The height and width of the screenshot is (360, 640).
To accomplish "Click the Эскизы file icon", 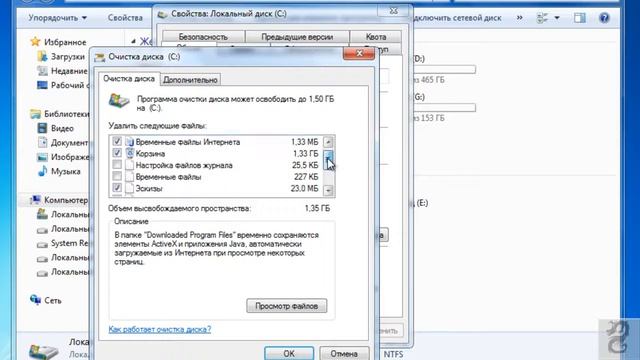I will coord(130,188).
